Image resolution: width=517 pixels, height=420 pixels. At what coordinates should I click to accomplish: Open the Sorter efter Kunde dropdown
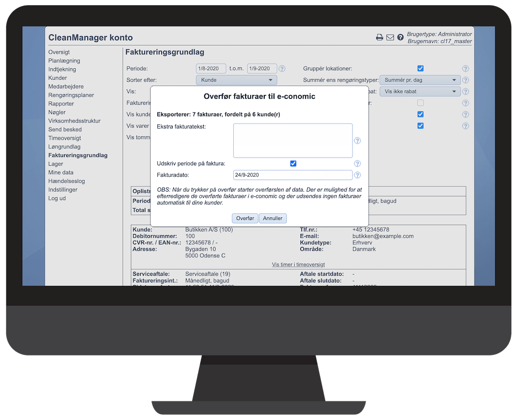[236, 80]
